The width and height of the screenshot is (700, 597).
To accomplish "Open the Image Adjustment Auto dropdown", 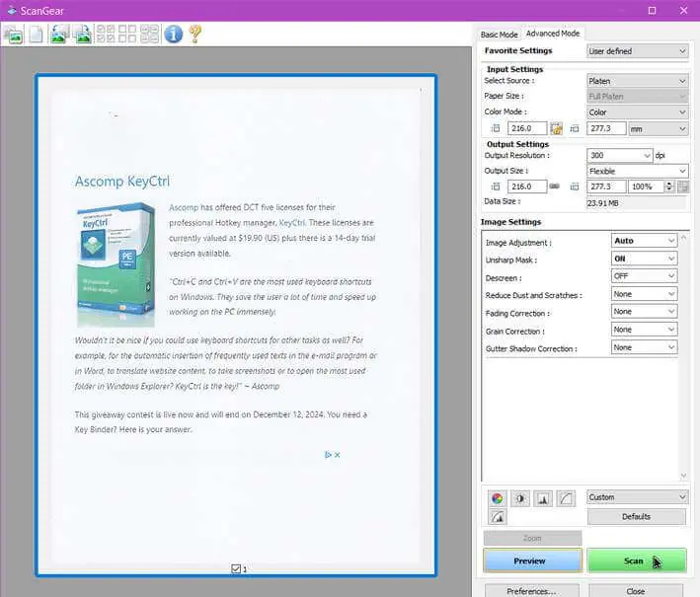I will (644, 241).
